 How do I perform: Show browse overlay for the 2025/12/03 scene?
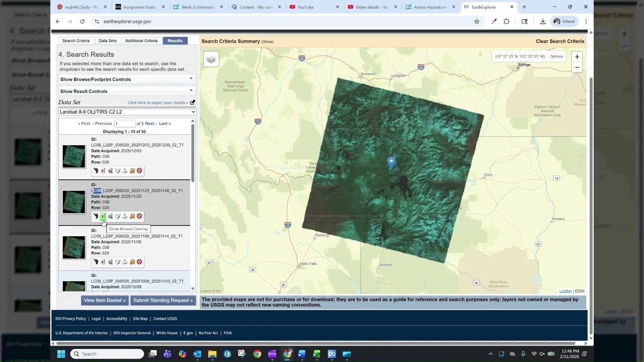point(103,171)
